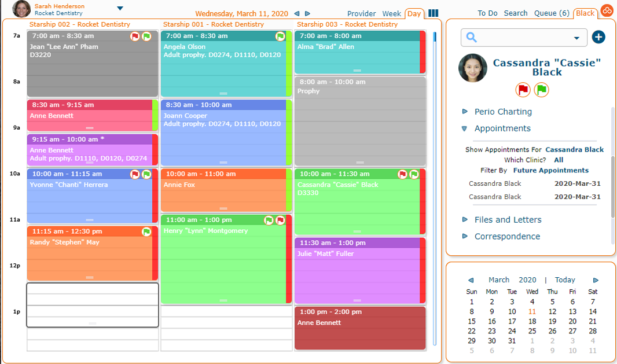The image size is (617, 364).
Task: Click the green flag on Randy May's appointment
Action: pos(146,231)
